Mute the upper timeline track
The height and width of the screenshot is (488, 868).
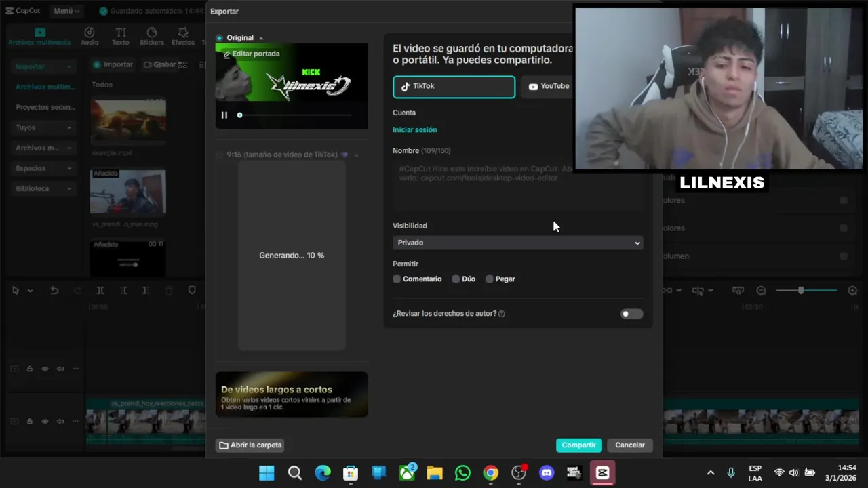[60, 369]
